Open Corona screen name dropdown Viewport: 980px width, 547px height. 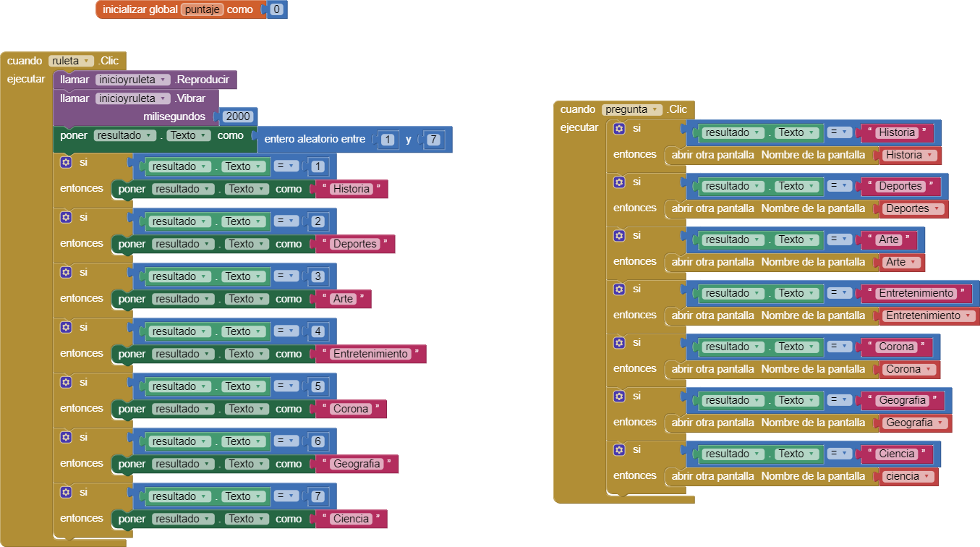[910, 369]
